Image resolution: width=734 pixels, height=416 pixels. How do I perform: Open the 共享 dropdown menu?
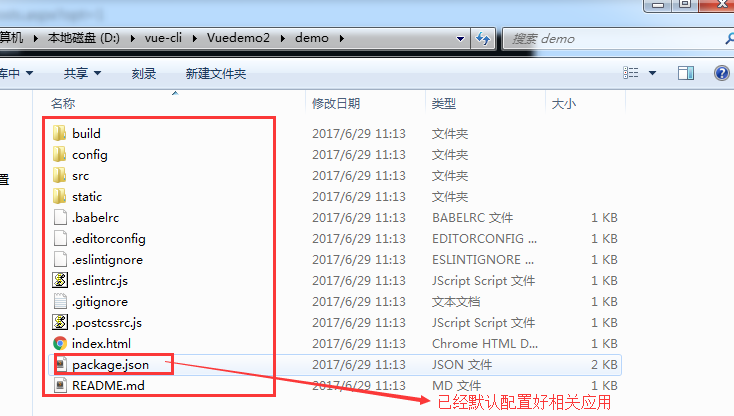pyautogui.click(x=82, y=73)
